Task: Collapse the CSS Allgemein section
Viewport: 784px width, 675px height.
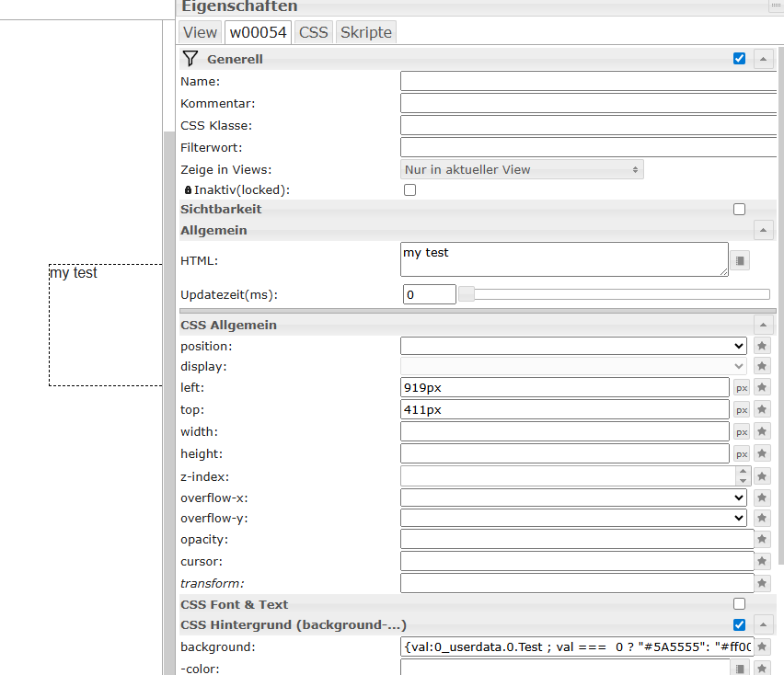Action: (763, 325)
